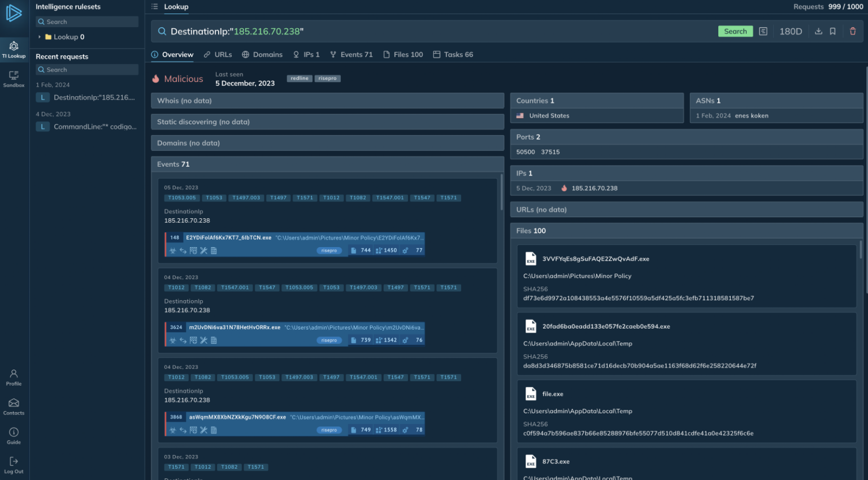The height and width of the screenshot is (480, 868).
Task: Download the lookup results
Action: pyautogui.click(x=818, y=32)
